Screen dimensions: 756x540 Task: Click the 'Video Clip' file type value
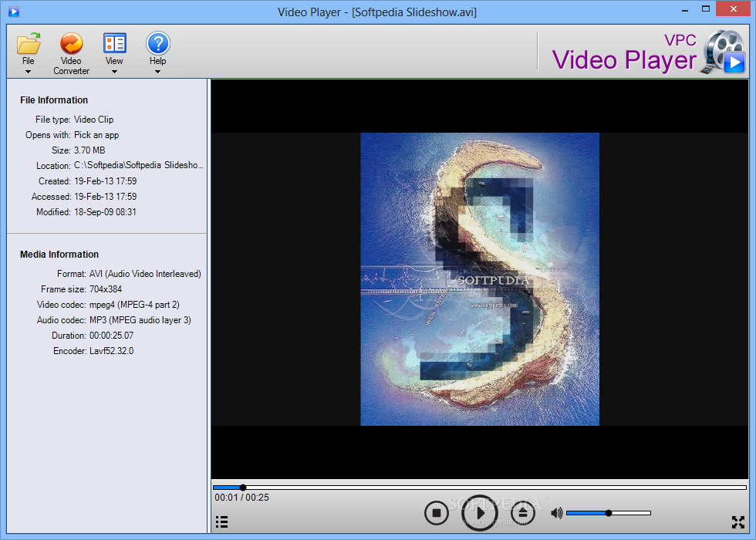tap(93, 120)
